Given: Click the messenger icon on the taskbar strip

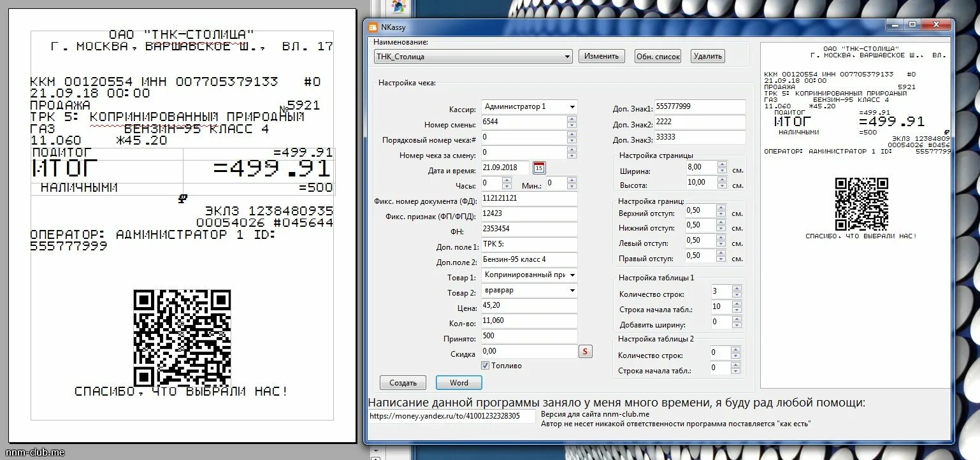Looking at the screenshot, I should pyautogui.click(x=399, y=6).
